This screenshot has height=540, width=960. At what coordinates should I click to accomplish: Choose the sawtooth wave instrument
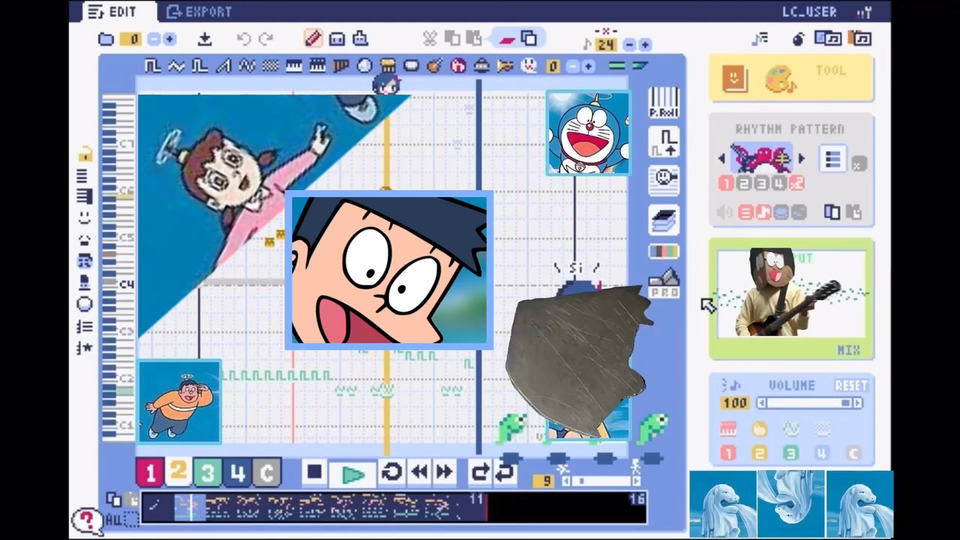pos(223,66)
